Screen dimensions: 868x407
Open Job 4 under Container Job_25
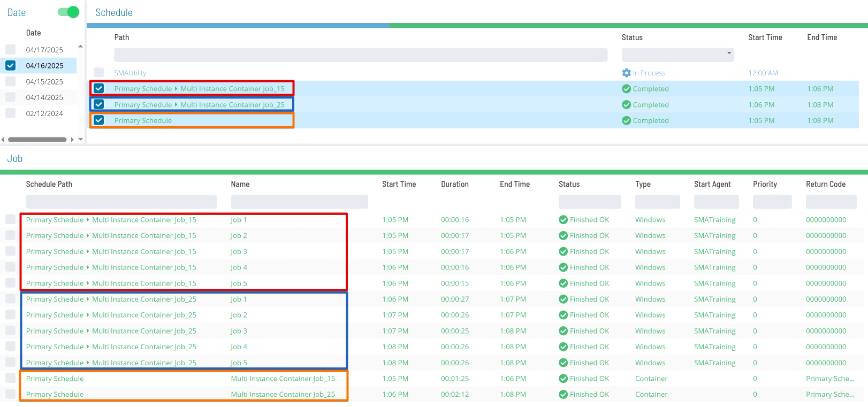point(239,347)
